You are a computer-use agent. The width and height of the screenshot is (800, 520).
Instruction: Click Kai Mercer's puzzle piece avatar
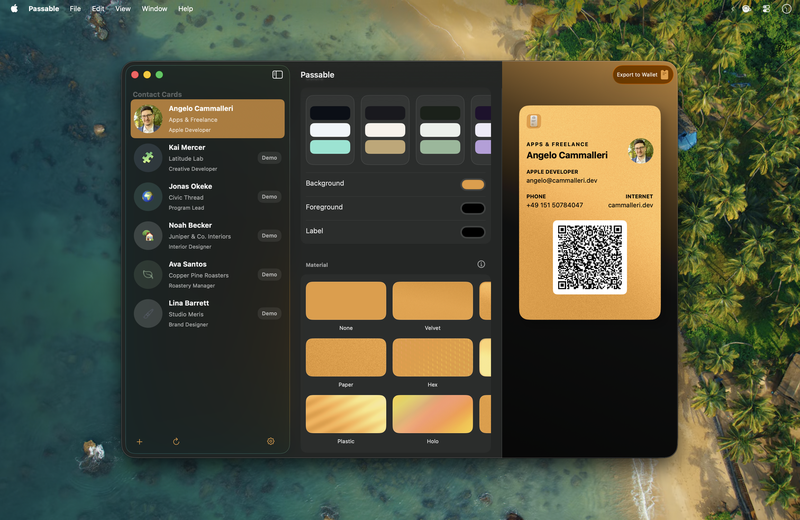click(x=148, y=158)
